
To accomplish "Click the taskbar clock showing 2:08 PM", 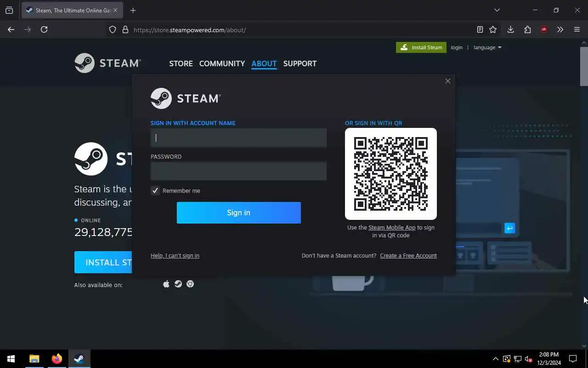I will point(549,359).
